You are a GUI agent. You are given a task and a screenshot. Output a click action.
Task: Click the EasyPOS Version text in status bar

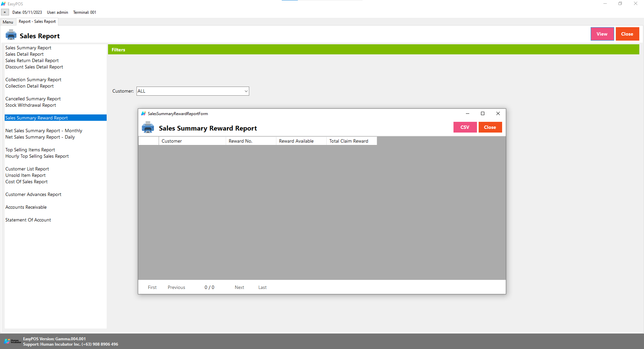(54, 339)
